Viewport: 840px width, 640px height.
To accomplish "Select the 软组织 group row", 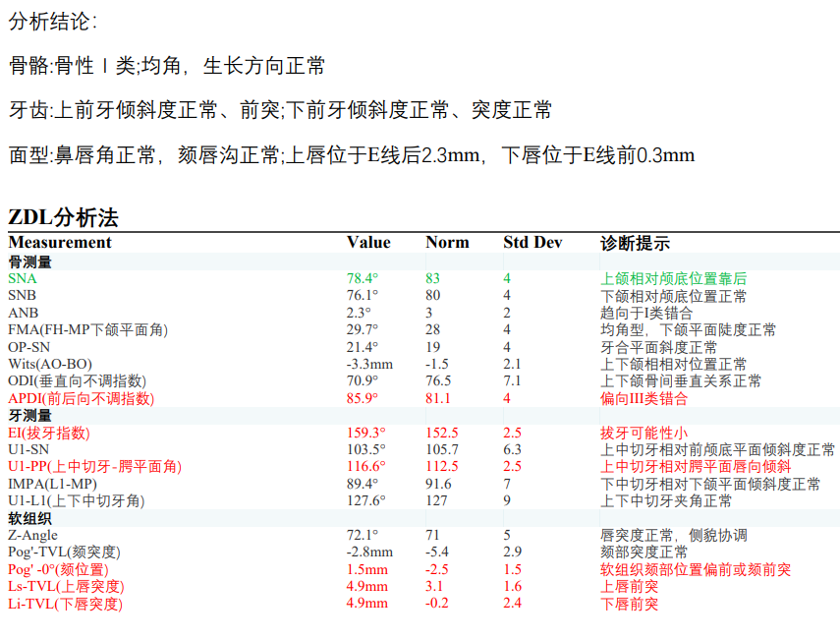I will (x=29, y=519).
